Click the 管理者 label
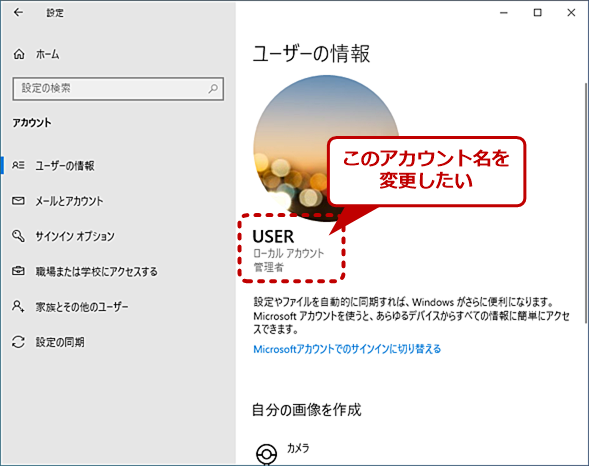 click(269, 267)
